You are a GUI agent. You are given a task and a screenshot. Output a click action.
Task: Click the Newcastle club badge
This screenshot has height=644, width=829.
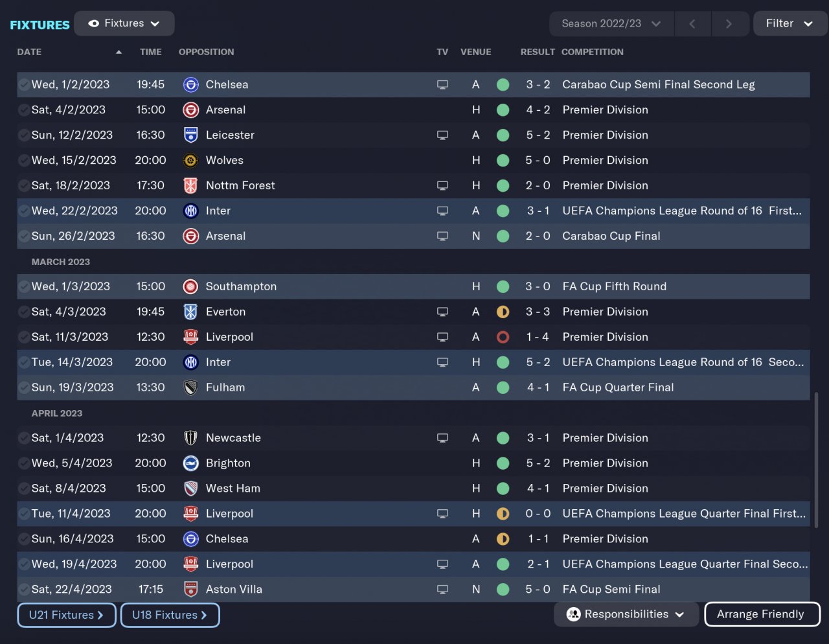[x=190, y=439]
